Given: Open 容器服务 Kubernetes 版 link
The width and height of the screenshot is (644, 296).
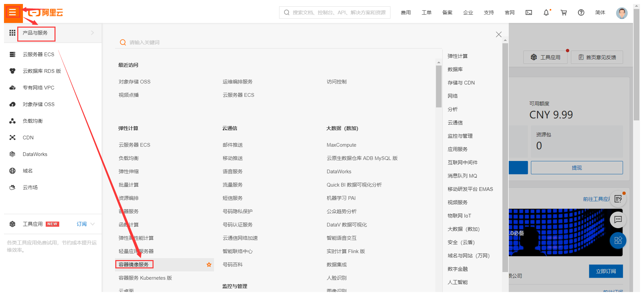Looking at the screenshot, I should click(145, 278).
